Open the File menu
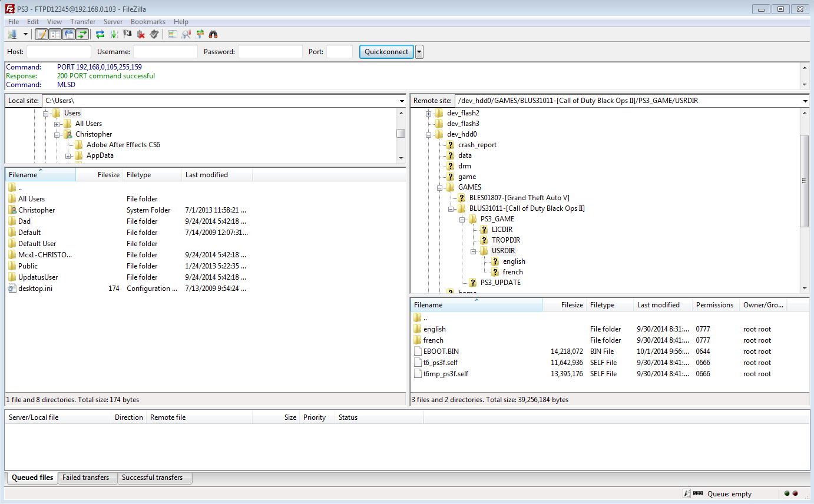Screen dimensions: 814x504 point(14,22)
